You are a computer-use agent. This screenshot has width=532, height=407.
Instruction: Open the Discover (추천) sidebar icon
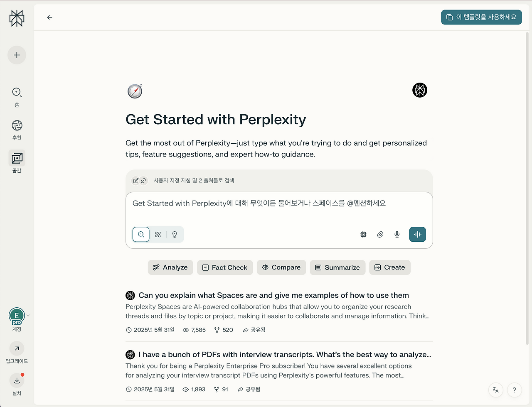pyautogui.click(x=17, y=125)
